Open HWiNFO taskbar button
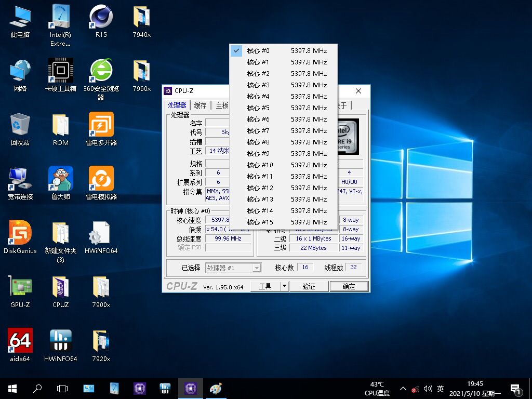532x399 pixels. coord(165,389)
